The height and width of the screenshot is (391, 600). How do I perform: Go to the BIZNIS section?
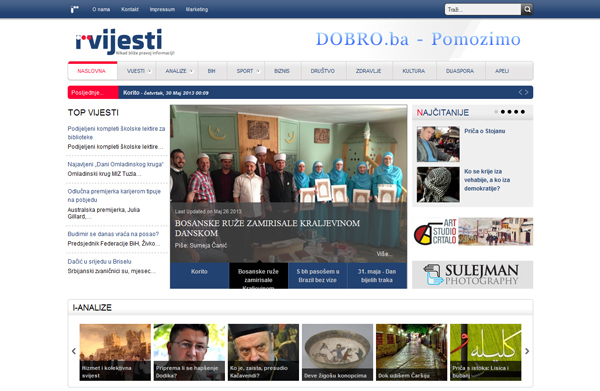point(282,71)
